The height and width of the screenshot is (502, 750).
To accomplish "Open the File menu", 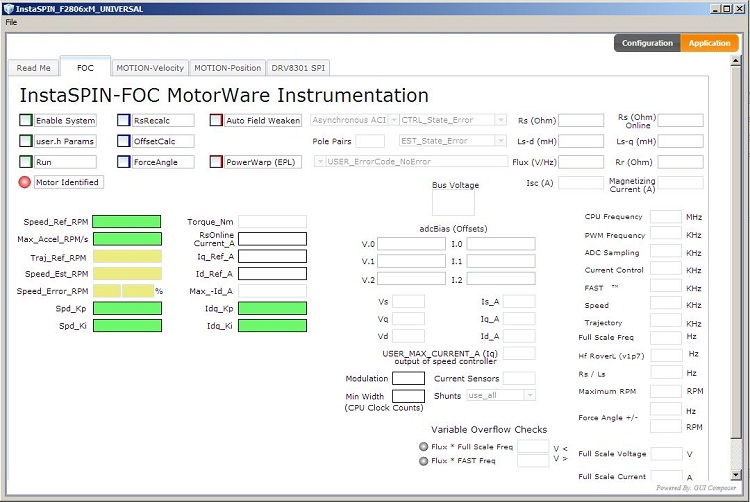I will tap(12, 21).
